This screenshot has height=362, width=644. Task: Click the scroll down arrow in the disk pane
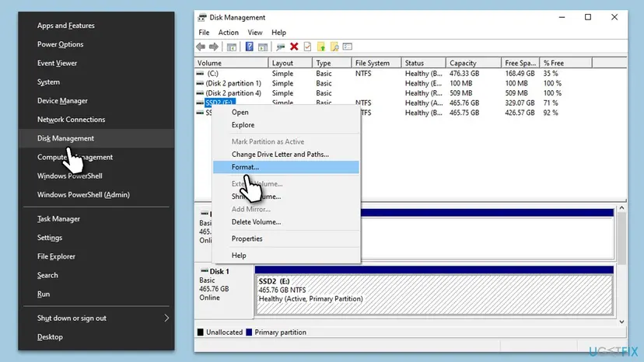click(621, 322)
